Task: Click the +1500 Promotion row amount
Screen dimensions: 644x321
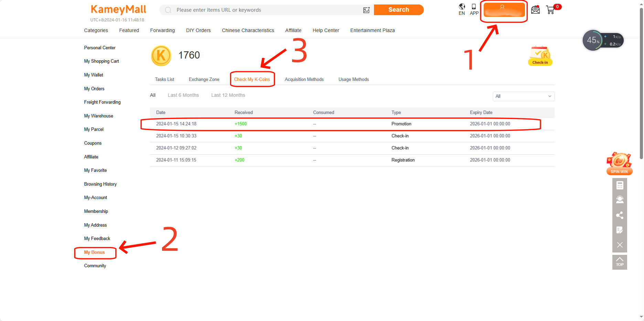Action: [240, 124]
